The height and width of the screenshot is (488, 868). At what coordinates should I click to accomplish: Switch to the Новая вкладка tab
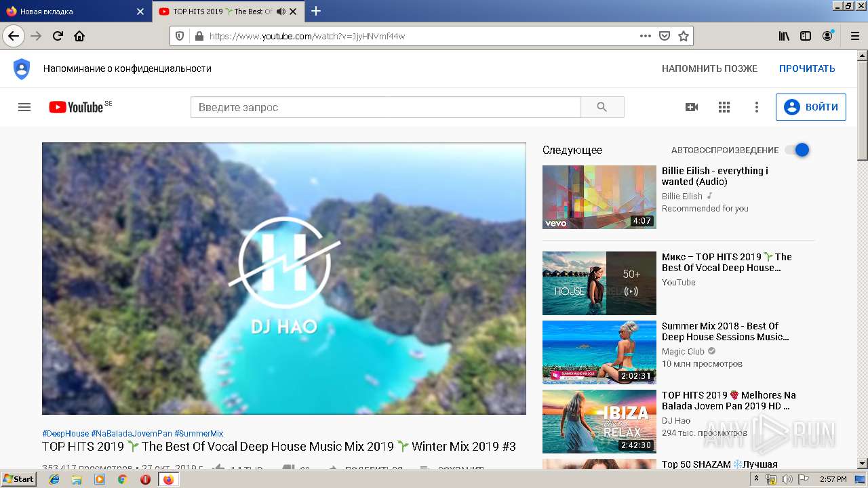coord(76,12)
